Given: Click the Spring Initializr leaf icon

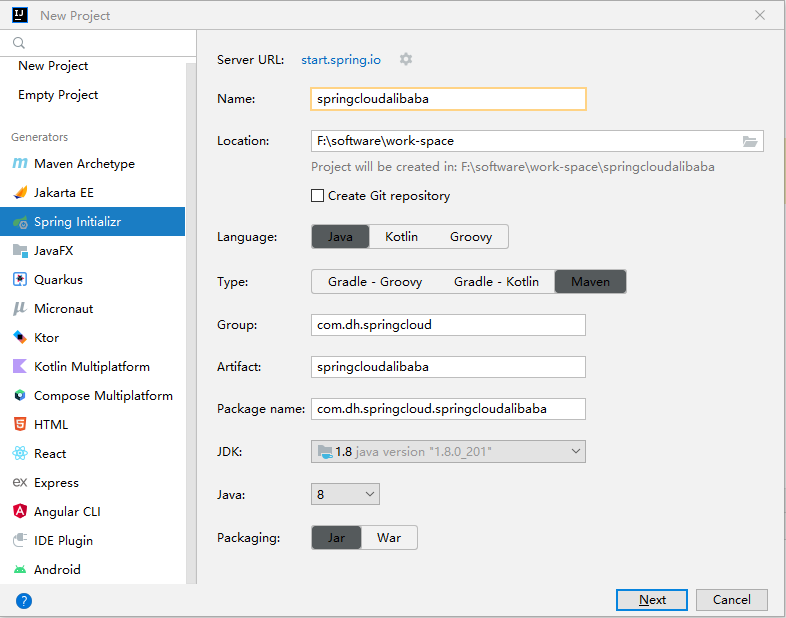Looking at the screenshot, I should click(x=20, y=222).
